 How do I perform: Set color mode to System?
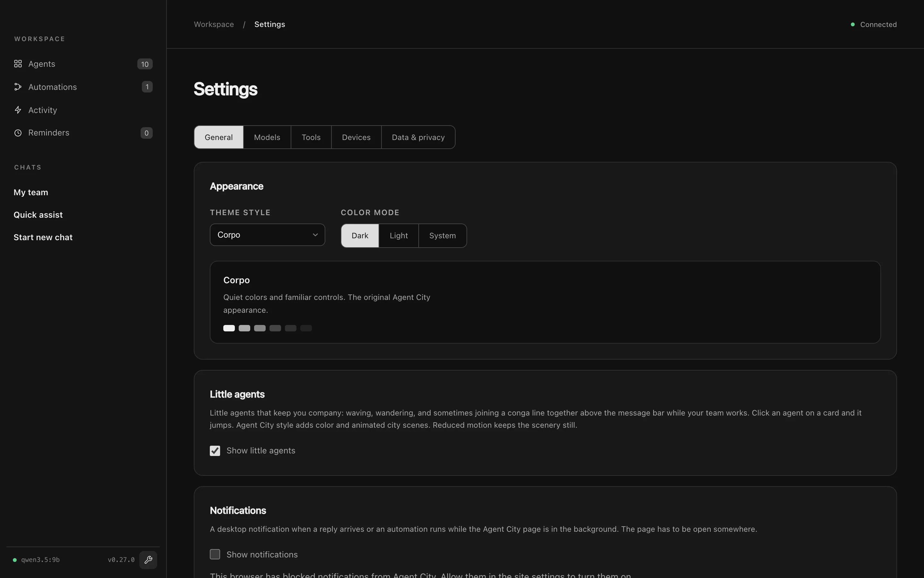pos(442,235)
